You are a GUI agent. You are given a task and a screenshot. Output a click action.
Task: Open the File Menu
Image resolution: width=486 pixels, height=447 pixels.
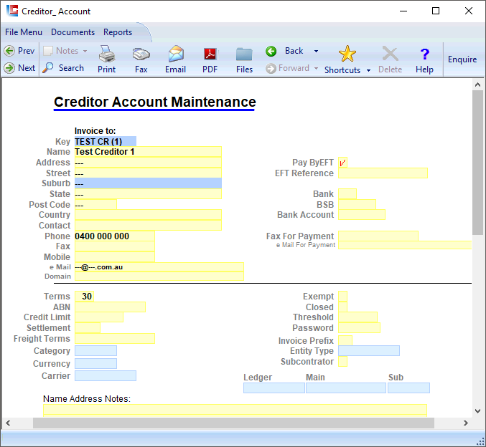(24, 32)
